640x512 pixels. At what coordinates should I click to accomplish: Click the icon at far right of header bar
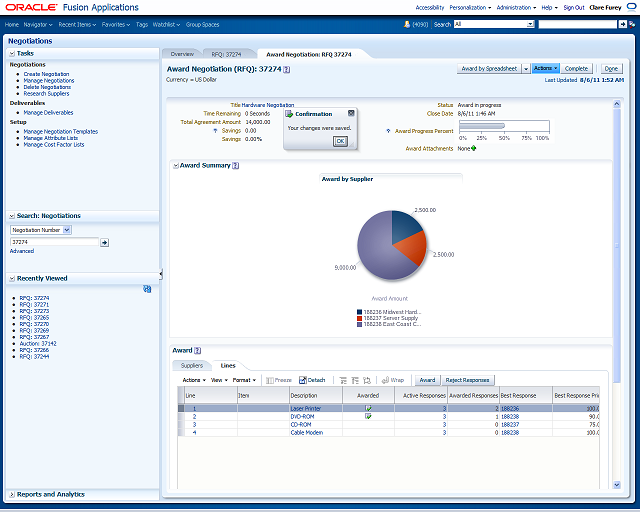coord(631,7)
